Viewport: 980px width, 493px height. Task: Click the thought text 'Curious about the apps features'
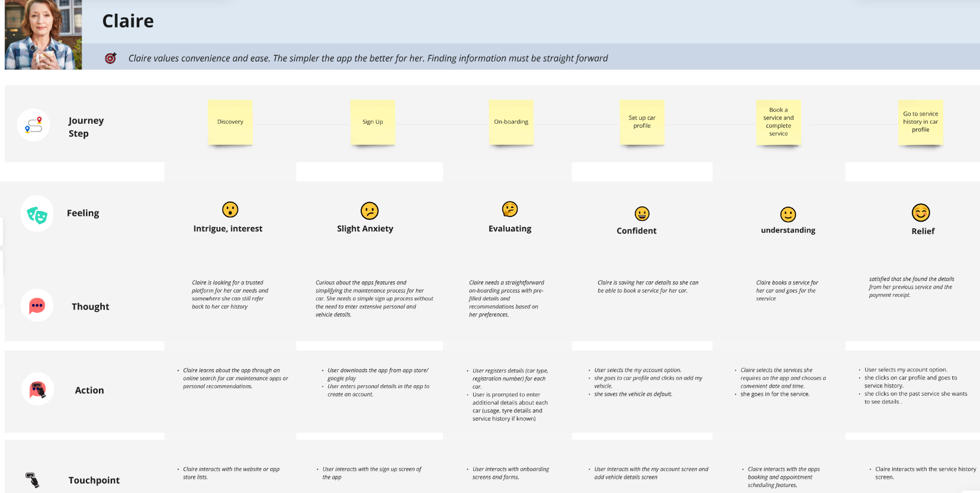(374, 299)
